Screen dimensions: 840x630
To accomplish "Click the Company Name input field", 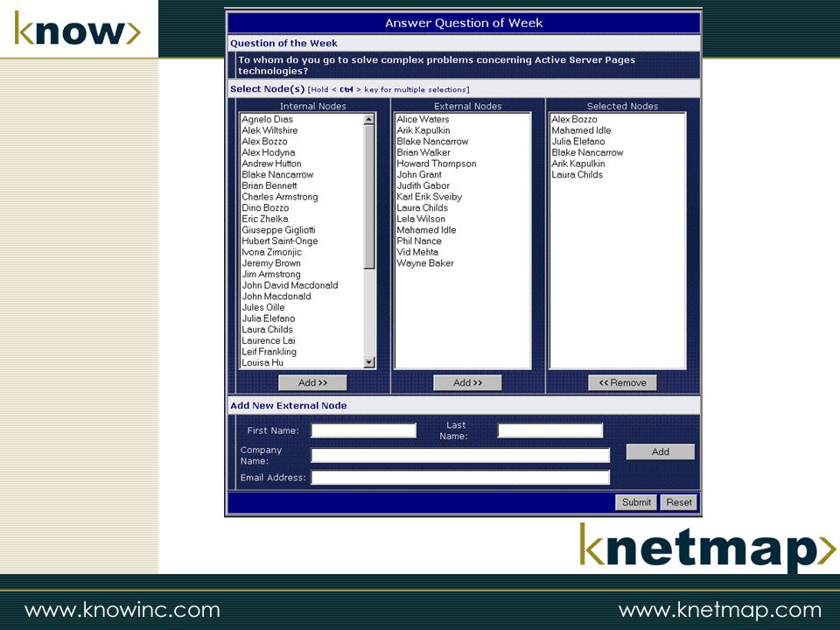I will tap(460, 455).
